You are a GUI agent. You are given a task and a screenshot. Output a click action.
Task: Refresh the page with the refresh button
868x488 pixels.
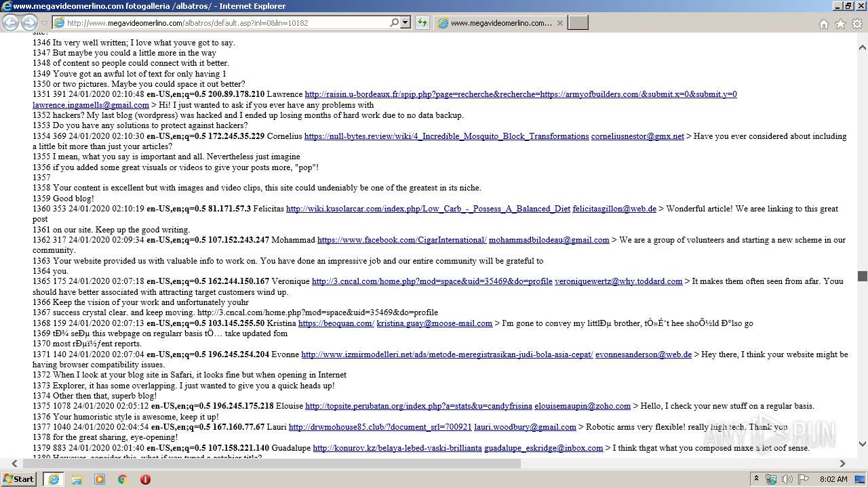click(422, 22)
